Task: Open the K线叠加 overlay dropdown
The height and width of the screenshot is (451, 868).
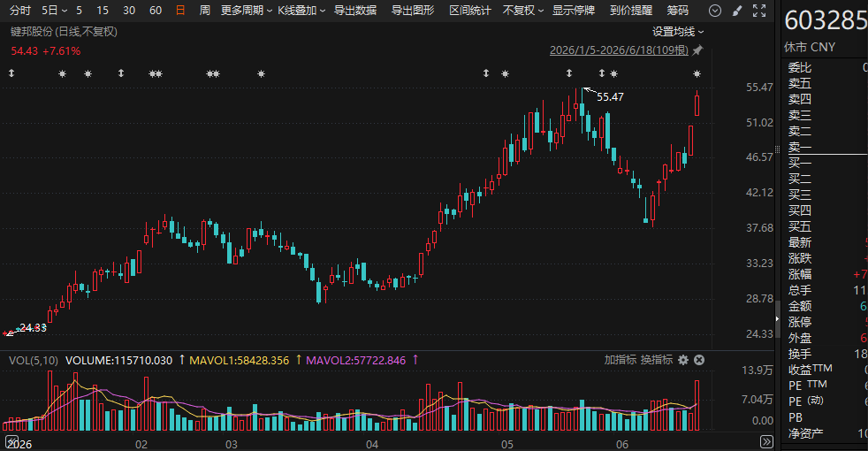Action: point(301,11)
